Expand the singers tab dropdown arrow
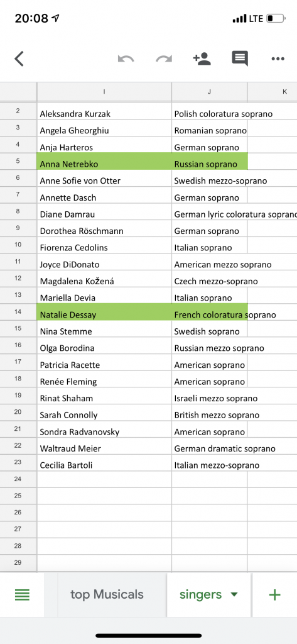Viewport: 297px width, 644px height. (234, 594)
